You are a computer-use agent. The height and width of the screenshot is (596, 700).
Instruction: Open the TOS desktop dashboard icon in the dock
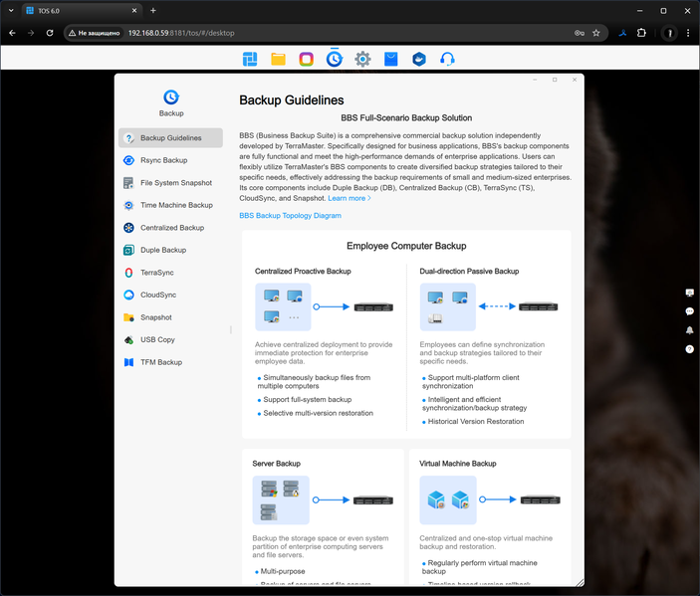pyautogui.click(x=250, y=59)
